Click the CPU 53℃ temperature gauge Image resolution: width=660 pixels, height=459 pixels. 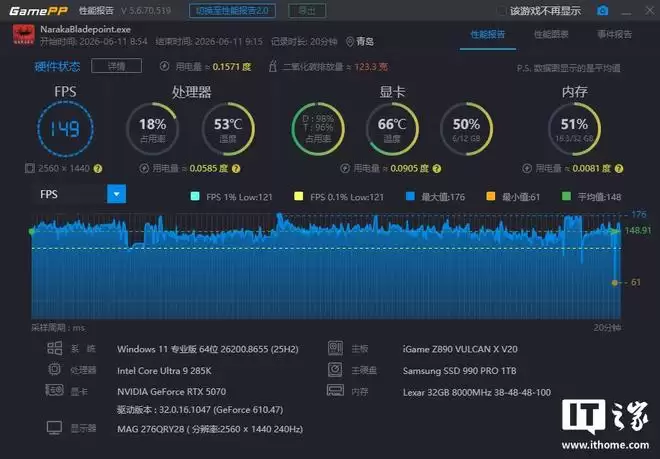[x=228, y=128]
